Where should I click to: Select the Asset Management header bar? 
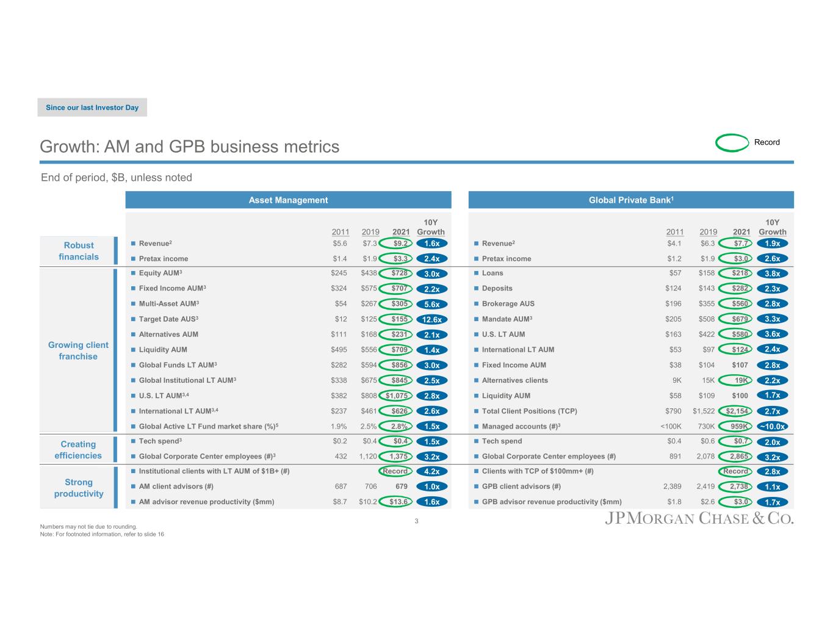288,200
